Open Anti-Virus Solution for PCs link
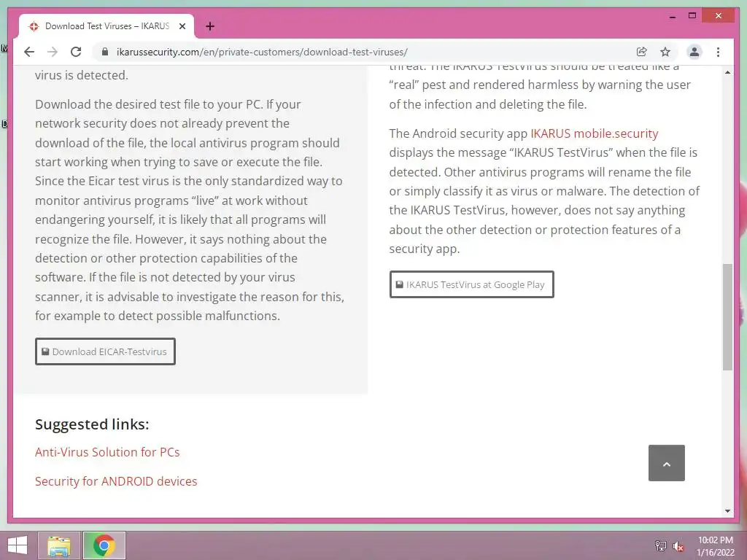 (107, 452)
